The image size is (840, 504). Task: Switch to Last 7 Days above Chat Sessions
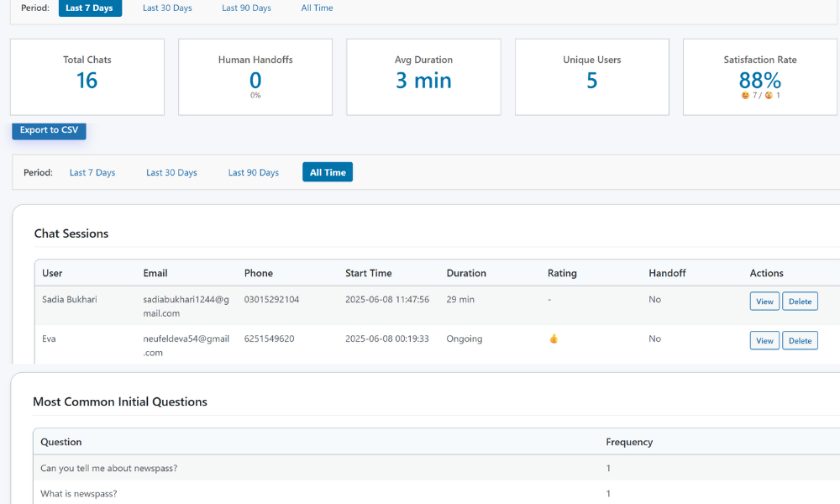point(92,172)
